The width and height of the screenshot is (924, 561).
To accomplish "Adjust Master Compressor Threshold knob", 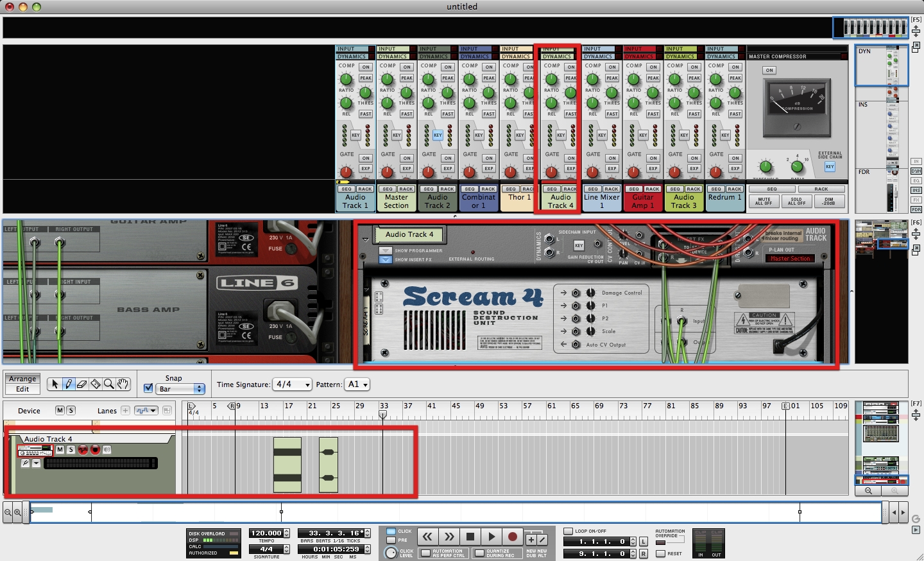I will click(765, 167).
